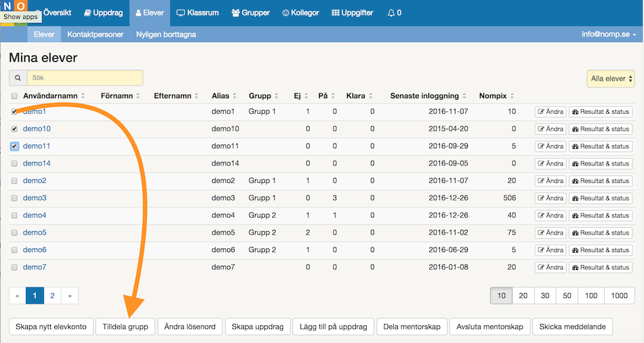This screenshot has height=343, width=644.
Task: Click the search magnifier icon
Action: 18,78
